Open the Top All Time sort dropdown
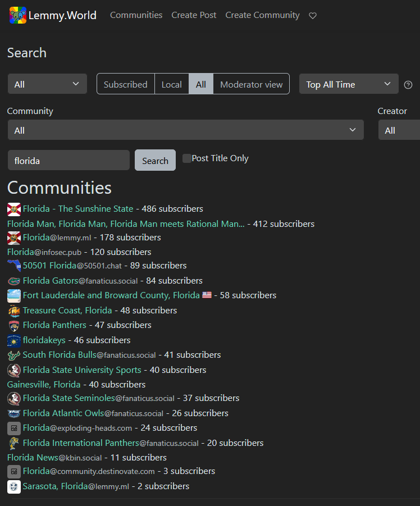 pyautogui.click(x=348, y=84)
